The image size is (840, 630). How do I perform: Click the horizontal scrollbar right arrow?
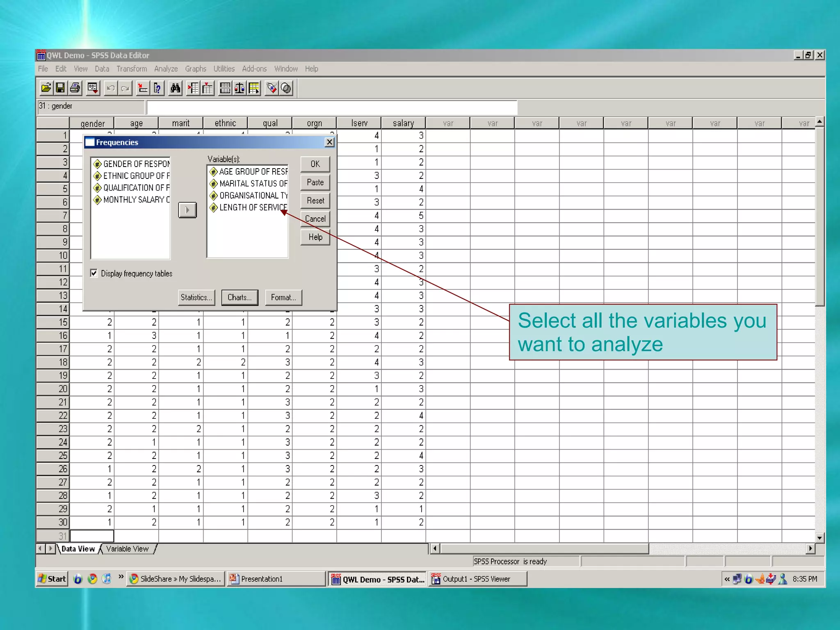810,548
